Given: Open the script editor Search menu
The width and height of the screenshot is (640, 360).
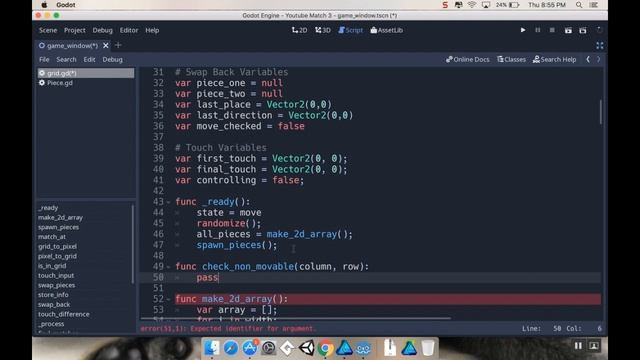Looking at the screenshot, I should [x=66, y=60].
